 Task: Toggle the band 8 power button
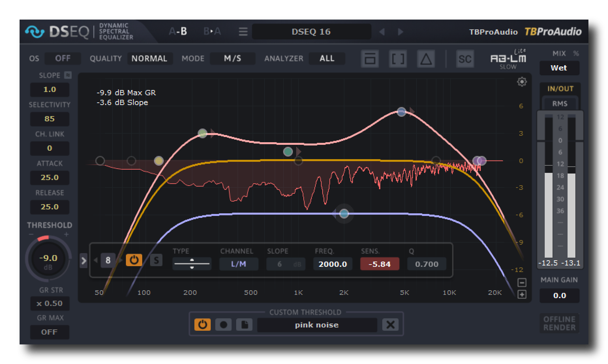click(x=134, y=260)
